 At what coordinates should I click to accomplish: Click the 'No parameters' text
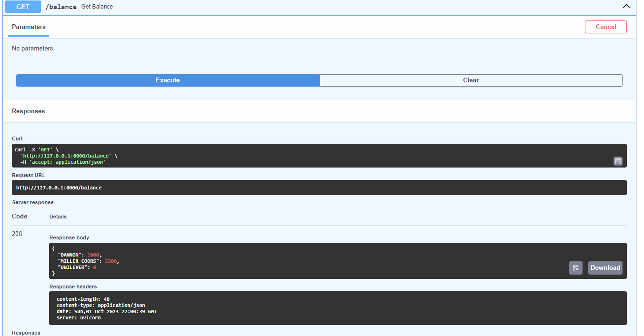click(32, 49)
